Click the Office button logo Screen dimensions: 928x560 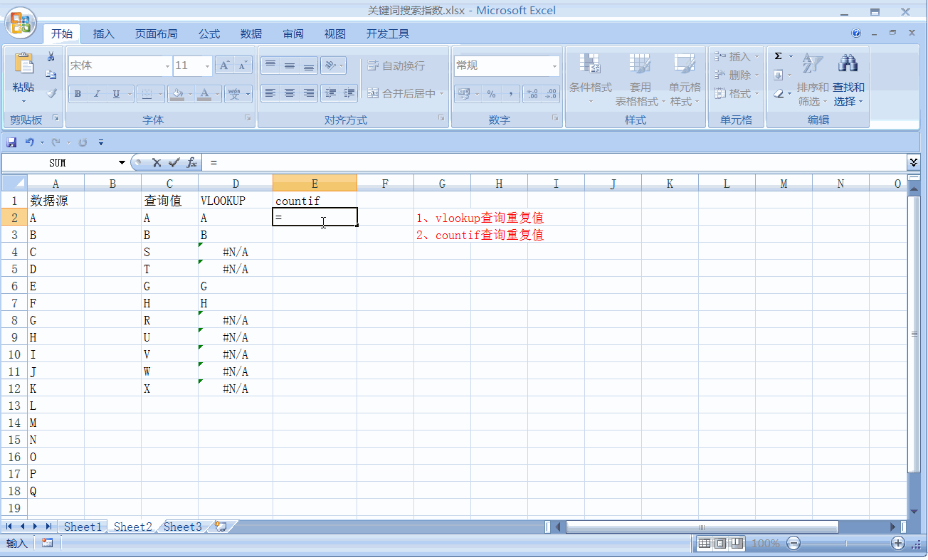21,23
